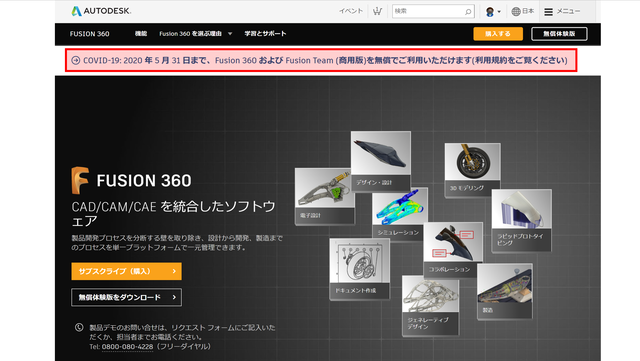Click the 無償体験版をダウンロード button
The height and width of the screenshot is (361, 640).
tap(127, 297)
